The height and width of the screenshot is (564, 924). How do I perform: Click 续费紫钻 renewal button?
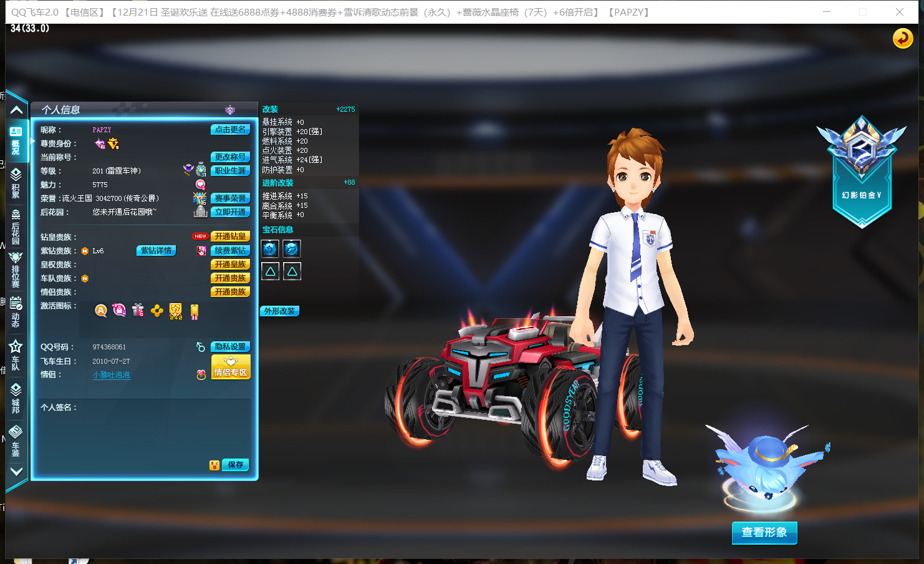point(230,251)
